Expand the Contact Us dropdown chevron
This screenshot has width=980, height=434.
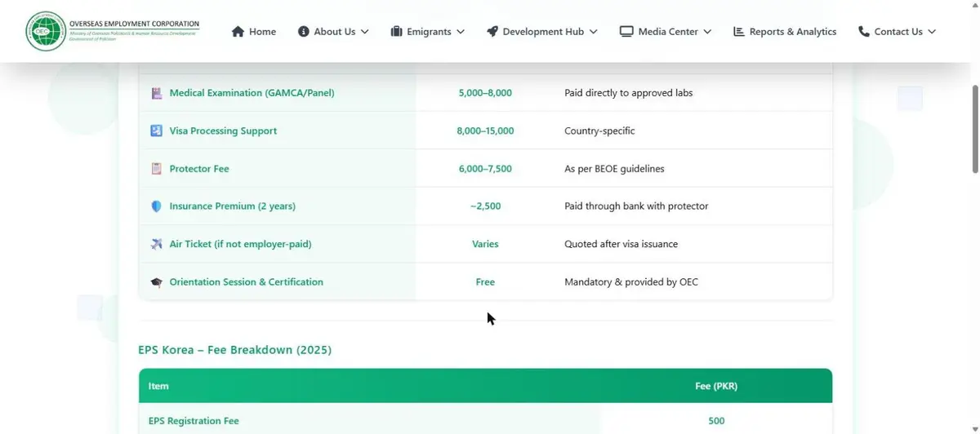(x=932, y=32)
